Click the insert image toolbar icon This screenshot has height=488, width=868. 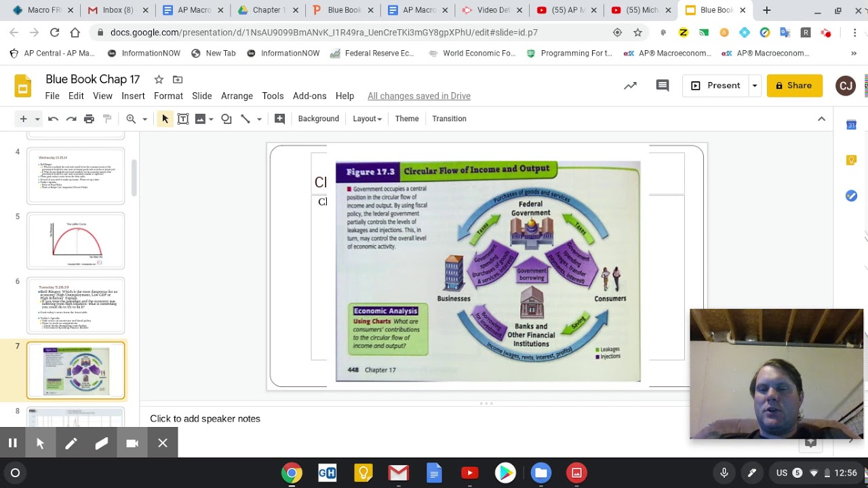tap(200, 119)
